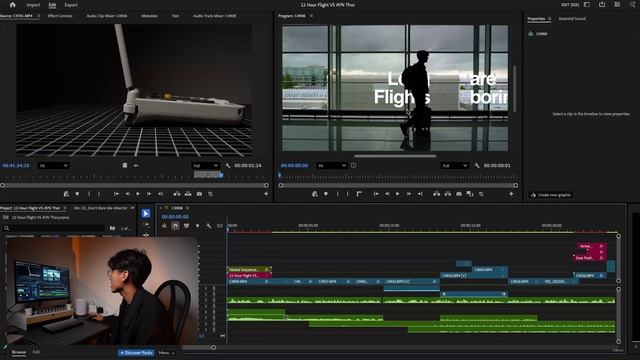Step forward one frame in Source monitor
This screenshot has height=360, width=640.
pyautogui.click(x=149, y=194)
